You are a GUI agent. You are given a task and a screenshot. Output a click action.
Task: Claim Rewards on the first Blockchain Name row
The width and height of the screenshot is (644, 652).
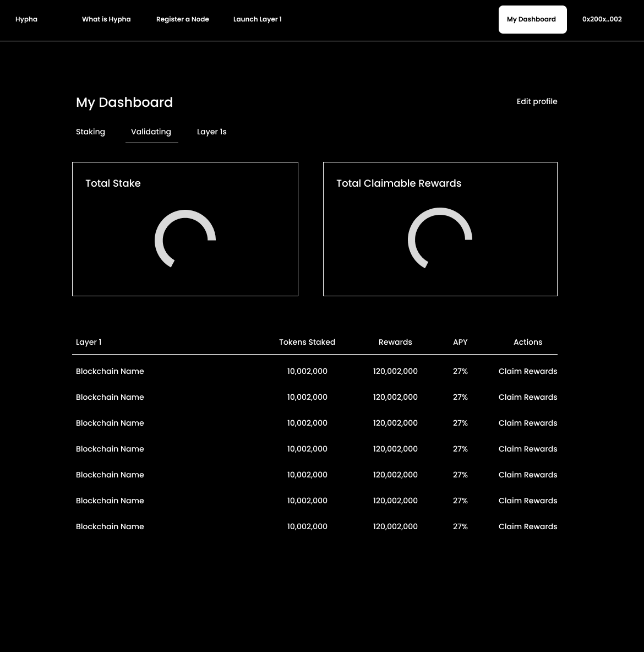[x=528, y=371]
